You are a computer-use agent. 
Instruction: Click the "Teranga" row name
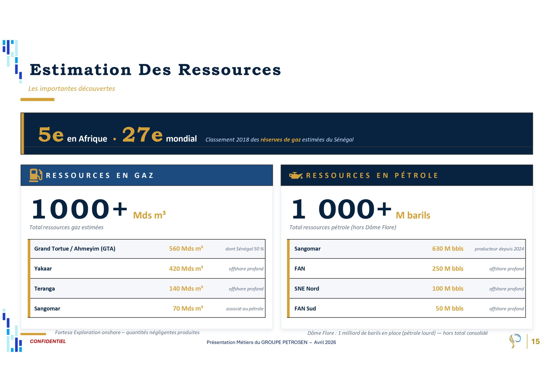44,289
